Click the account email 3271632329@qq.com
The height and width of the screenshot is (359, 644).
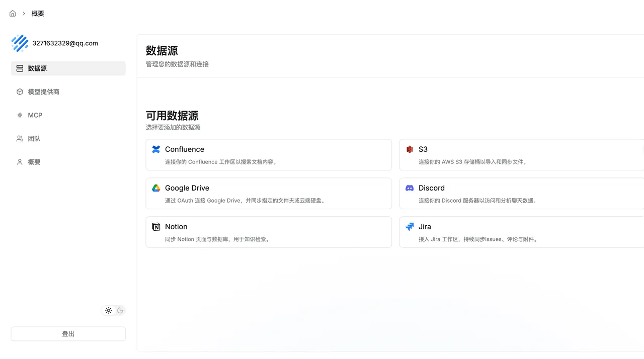(x=65, y=43)
